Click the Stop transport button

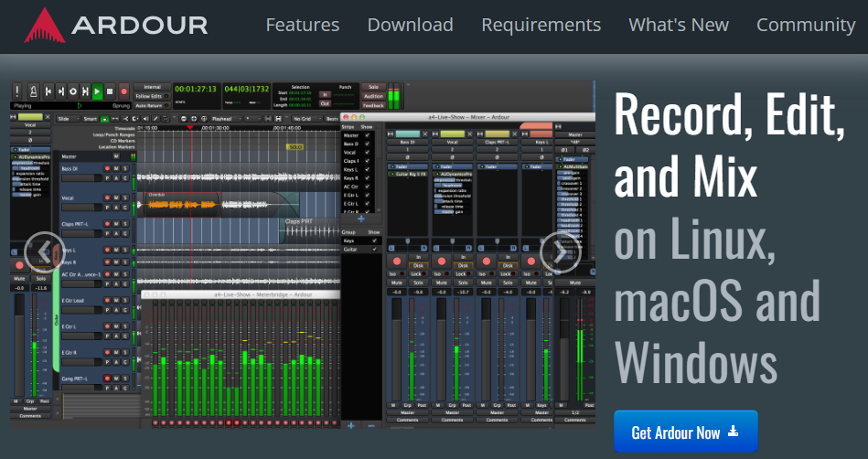pyautogui.click(x=110, y=91)
